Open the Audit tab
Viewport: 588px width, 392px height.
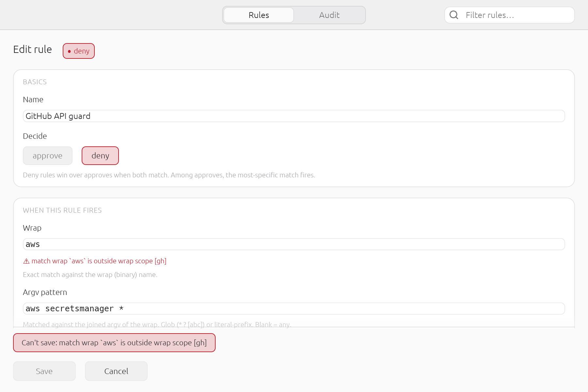[329, 15]
